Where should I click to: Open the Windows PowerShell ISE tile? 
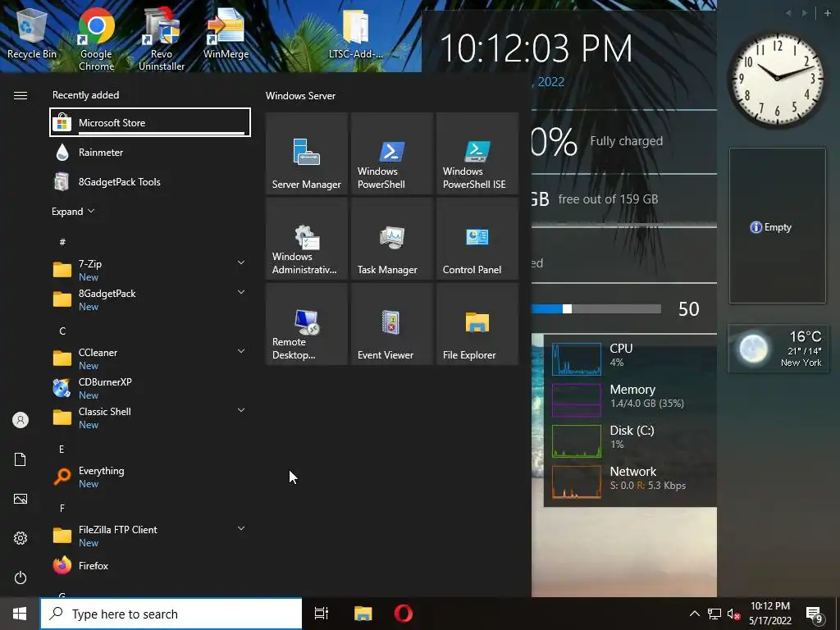[x=477, y=153]
